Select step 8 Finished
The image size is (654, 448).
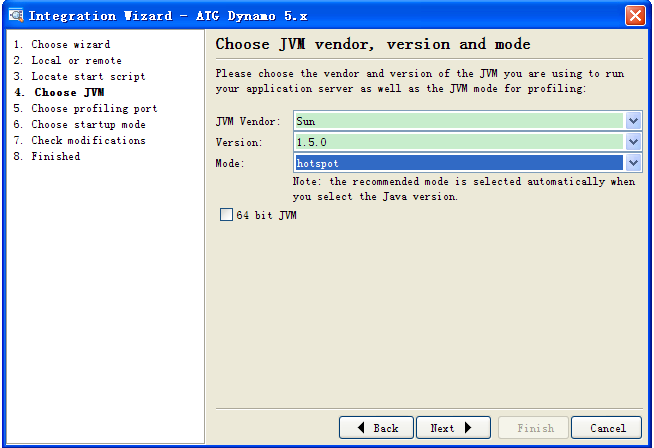click(x=47, y=156)
